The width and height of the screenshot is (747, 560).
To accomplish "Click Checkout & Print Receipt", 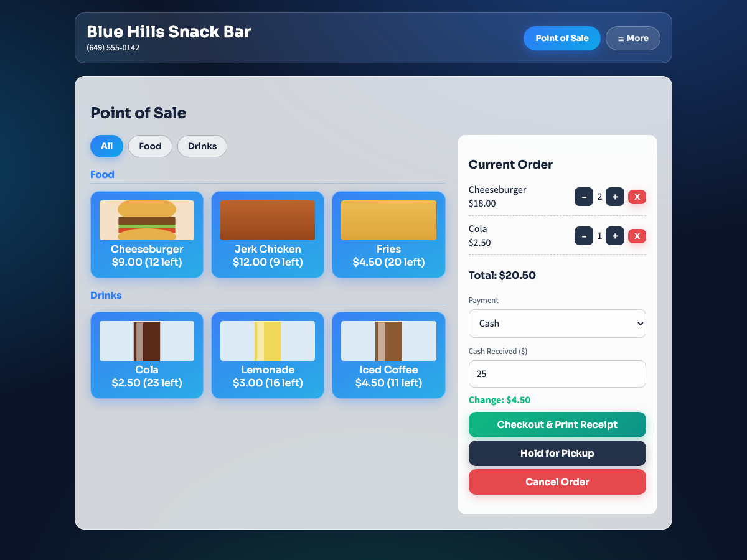I will [x=557, y=425].
